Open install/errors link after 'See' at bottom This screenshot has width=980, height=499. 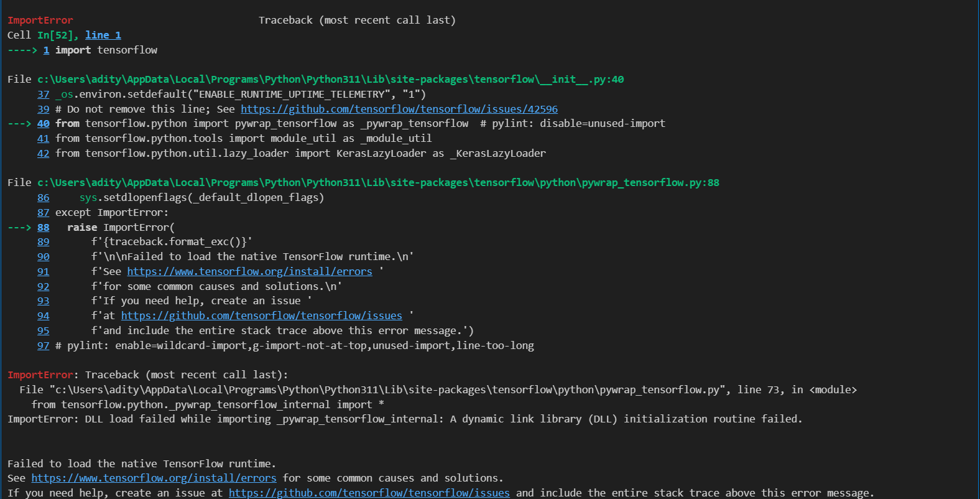click(154, 478)
